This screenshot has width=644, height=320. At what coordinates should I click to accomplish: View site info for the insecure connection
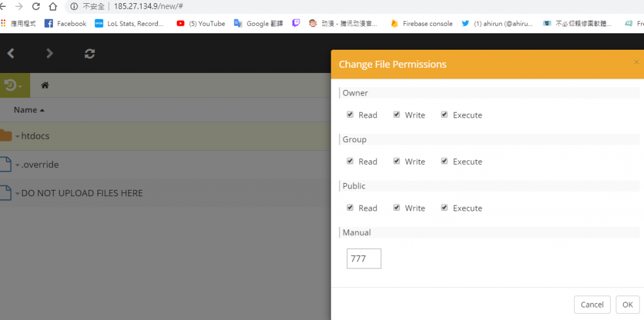(74, 6)
